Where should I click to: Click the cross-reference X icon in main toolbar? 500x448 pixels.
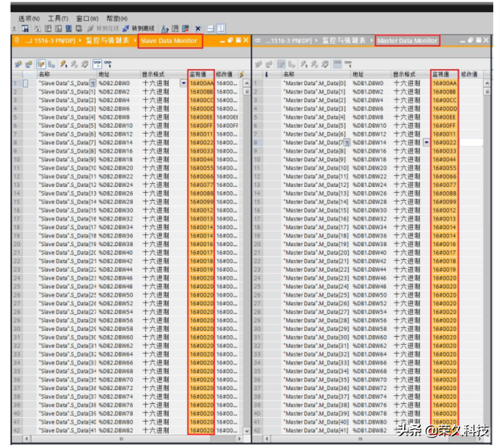click(198, 29)
